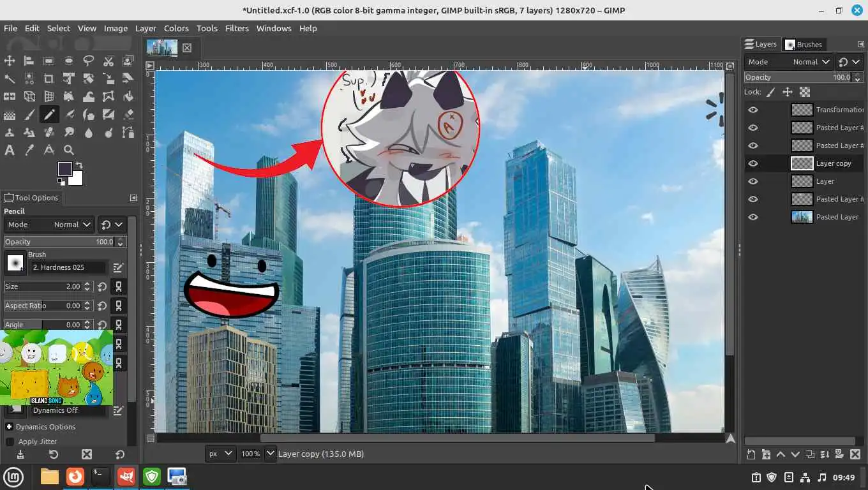Toggle the Lock alpha channel checkerboard icon

coord(805,92)
